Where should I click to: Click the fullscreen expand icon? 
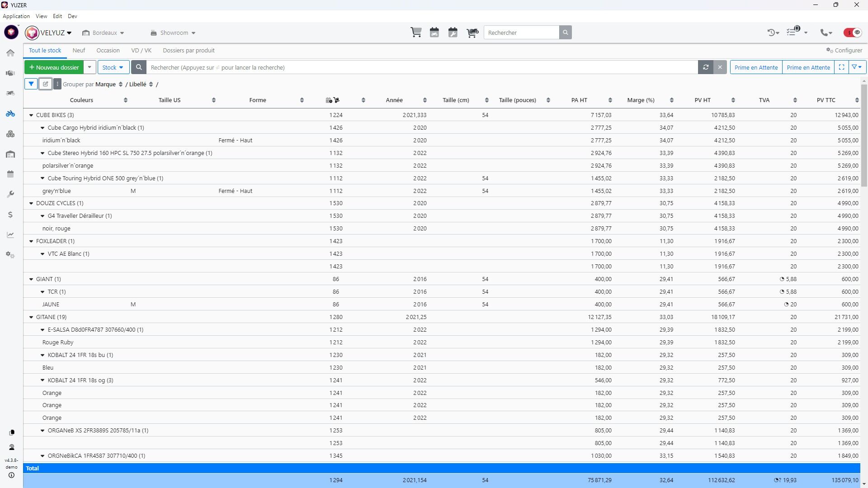point(841,67)
